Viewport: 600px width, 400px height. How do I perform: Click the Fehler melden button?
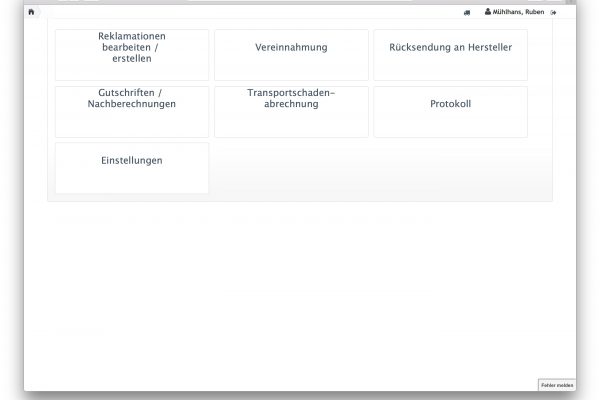[557, 385]
